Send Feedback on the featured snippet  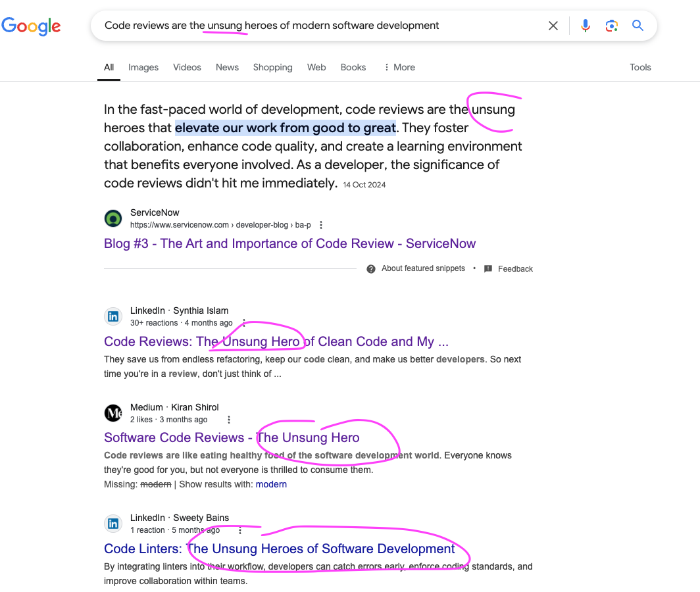[x=515, y=269]
